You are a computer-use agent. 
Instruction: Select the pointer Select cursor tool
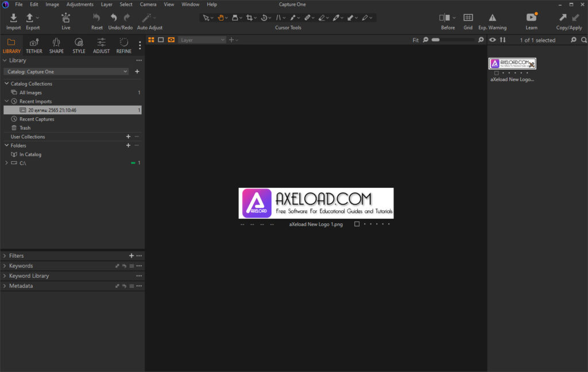[x=206, y=18]
